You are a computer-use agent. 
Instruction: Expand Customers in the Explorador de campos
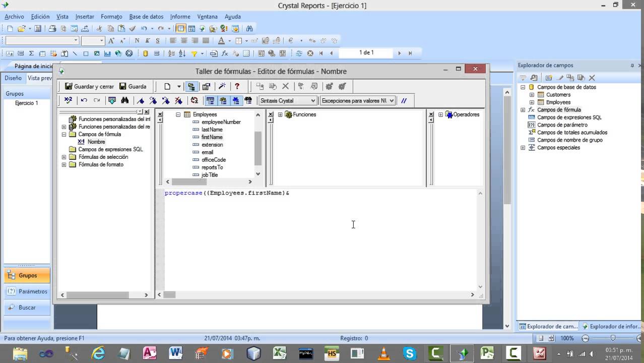pos(532,95)
